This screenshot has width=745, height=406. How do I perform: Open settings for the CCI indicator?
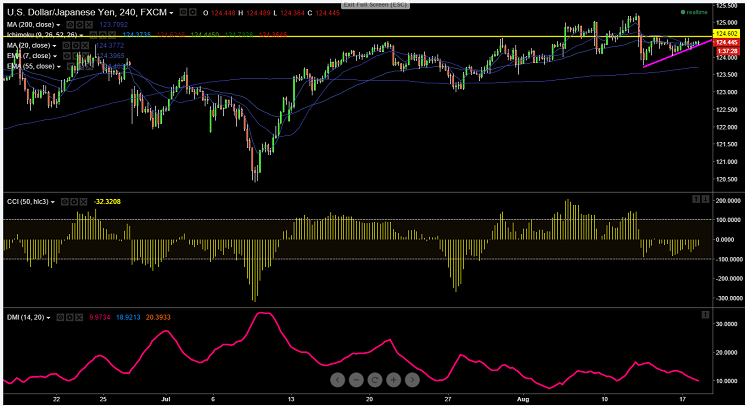pyautogui.click(x=76, y=202)
